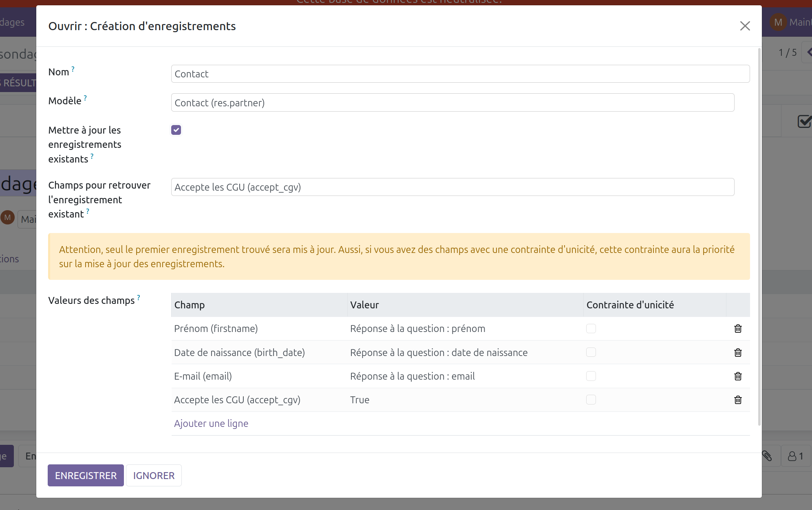Delete the Accepte les CGU row
The height and width of the screenshot is (510, 812).
click(x=738, y=400)
